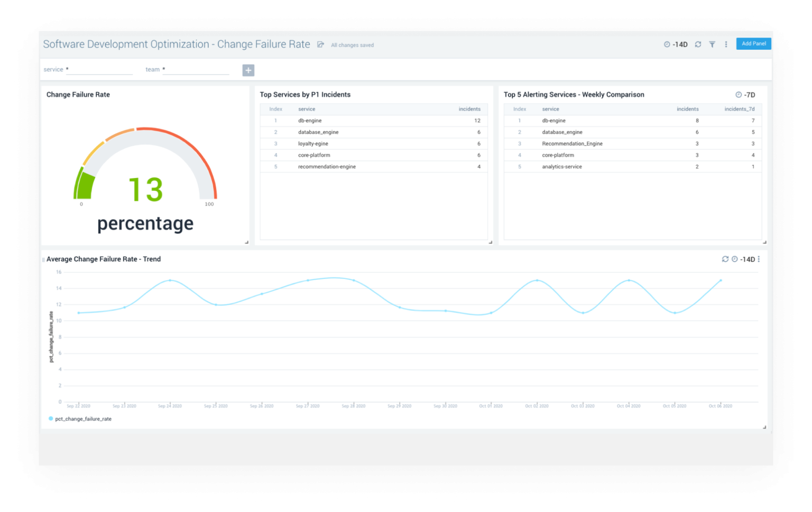Image resolution: width=812 pixels, height=512 pixels.
Task: Sort Weekly Comparison table by incidents_7d column
Action: click(x=739, y=109)
